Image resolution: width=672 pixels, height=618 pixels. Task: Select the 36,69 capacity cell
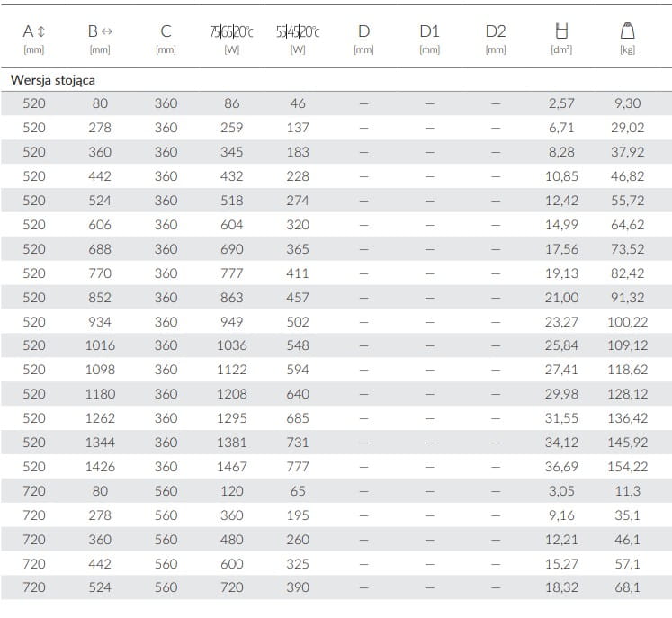pos(561,467)
